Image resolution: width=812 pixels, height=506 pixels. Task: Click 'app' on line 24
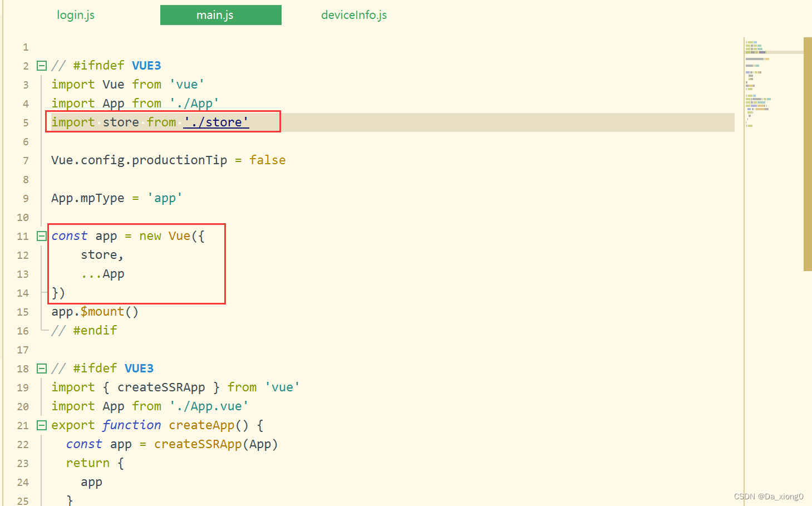click(x=91, y=483)
